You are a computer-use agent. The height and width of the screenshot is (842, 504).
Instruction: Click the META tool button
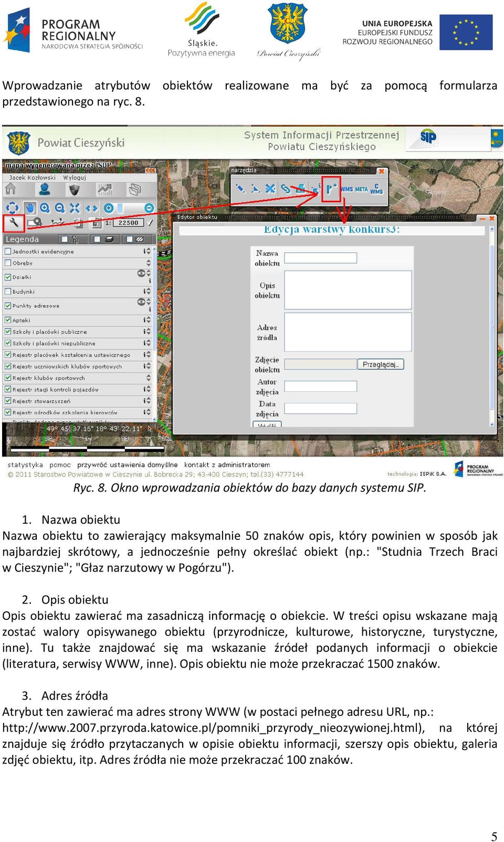pyautogui.click(x=362, y=189)
